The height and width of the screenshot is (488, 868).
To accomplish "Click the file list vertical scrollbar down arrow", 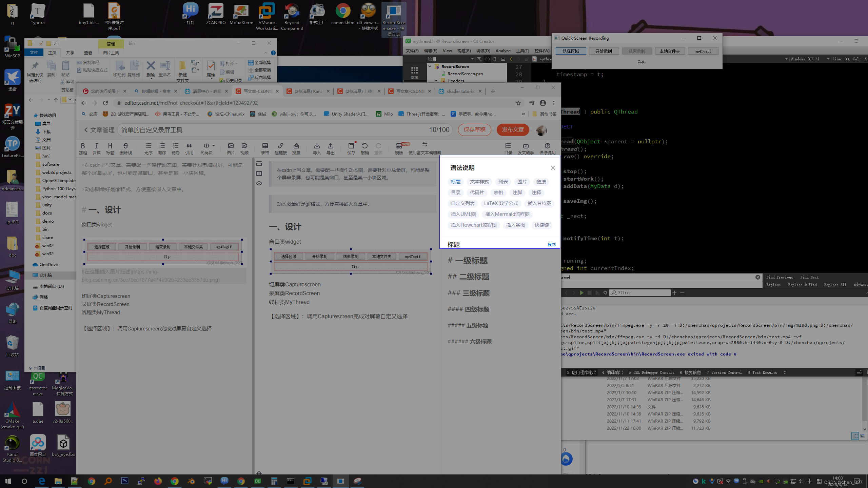I will [x=864, y=429].
